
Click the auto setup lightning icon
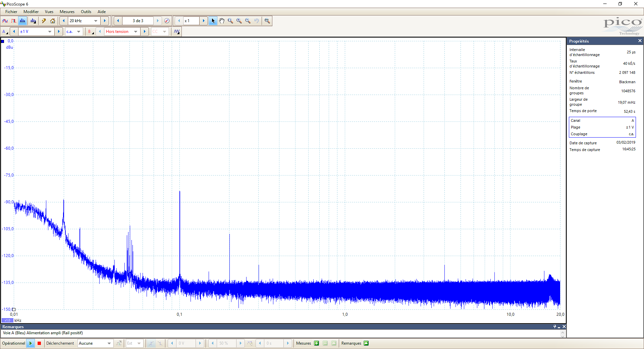pos(44,21)
